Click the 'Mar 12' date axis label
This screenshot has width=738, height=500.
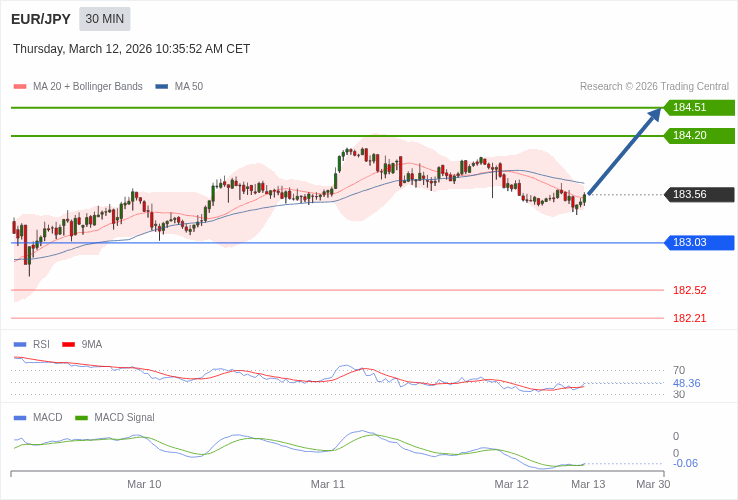[x=511, y=484]
